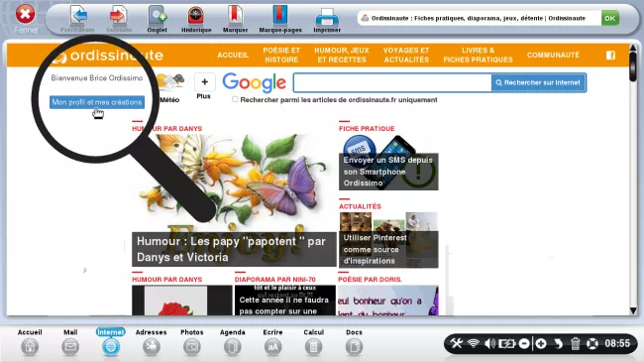
Task: Open a new Onglet tab icon
Action: pos(157,16)
